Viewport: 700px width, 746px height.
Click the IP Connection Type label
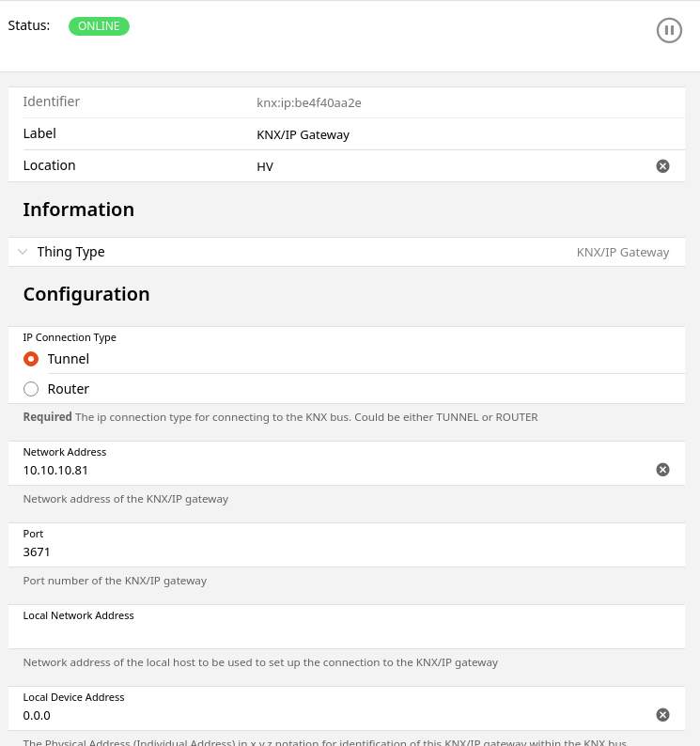click(x=70, y=337)
